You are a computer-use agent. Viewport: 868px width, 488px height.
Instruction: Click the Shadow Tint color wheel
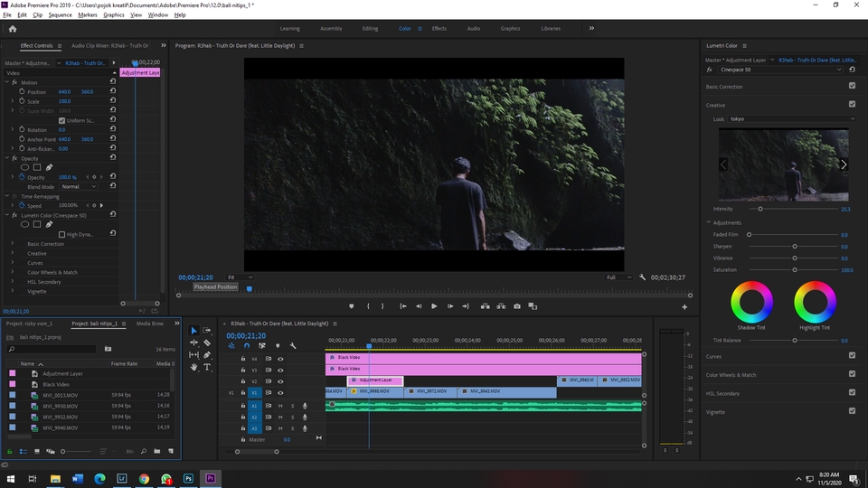(751, 301)
